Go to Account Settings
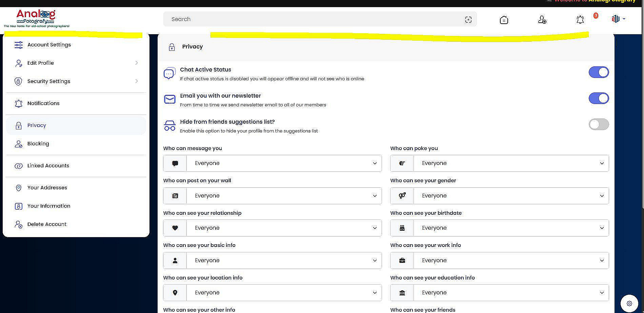The width and height of the screenshot is (644, 313). coord(76,45)
